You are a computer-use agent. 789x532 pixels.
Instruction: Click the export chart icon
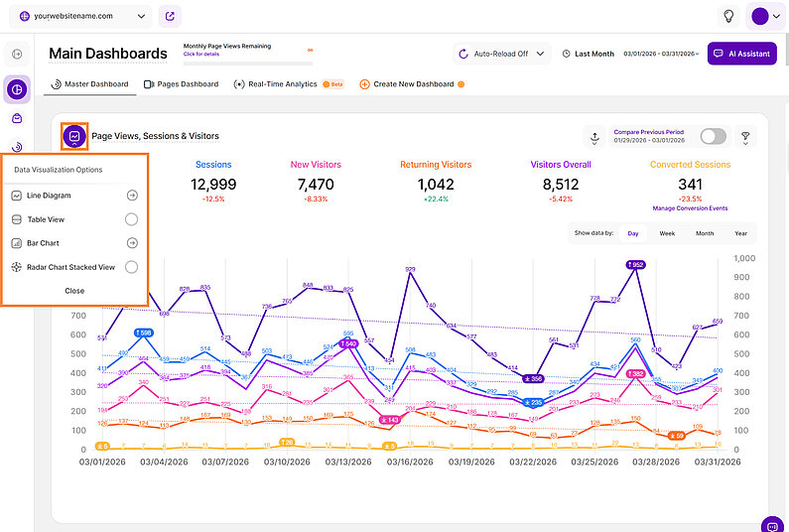pyautogui.click(x=594, y=136)
